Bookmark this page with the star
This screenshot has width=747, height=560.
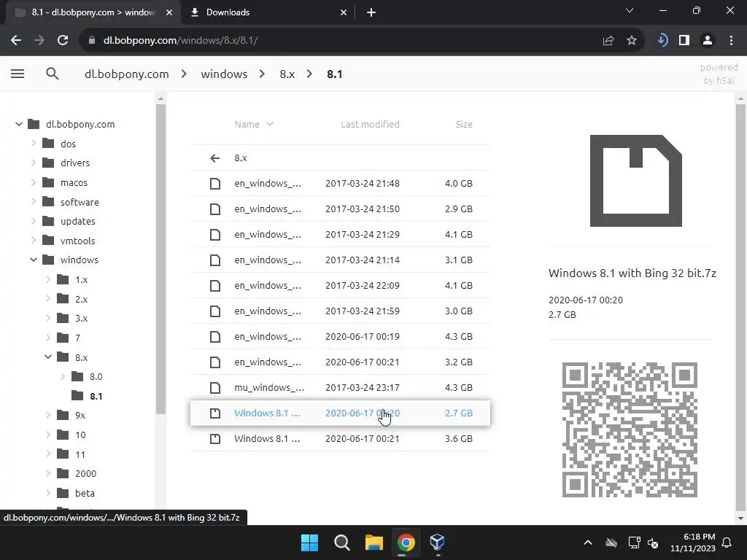click(x=632, y=41)
